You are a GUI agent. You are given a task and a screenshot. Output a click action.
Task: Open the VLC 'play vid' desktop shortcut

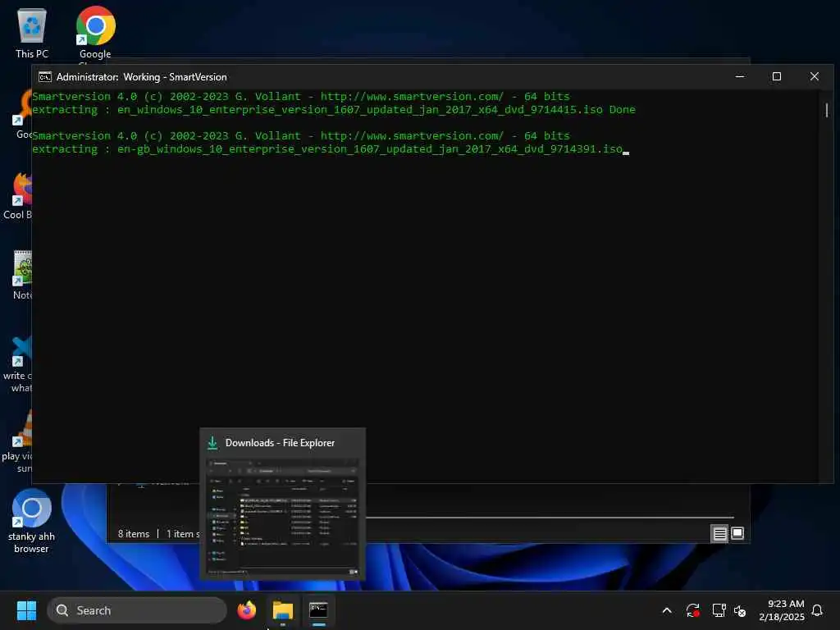pyautogui.click(x=18, y=441)
